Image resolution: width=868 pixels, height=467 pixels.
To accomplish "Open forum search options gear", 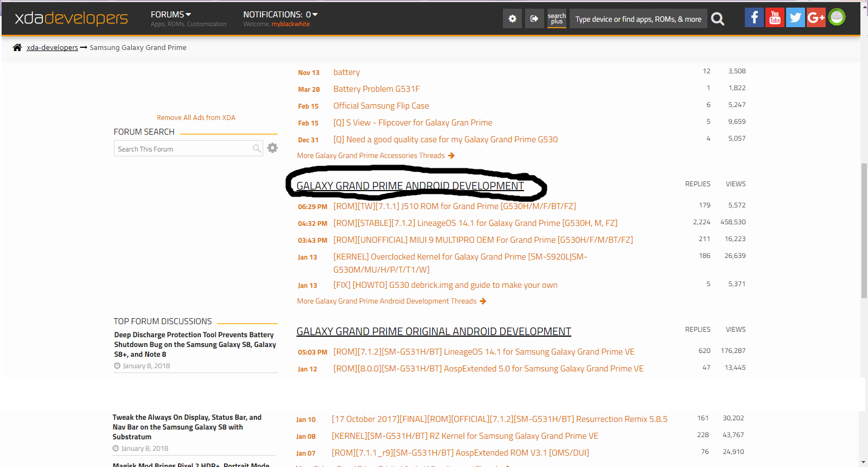I will tap(272, 148).
